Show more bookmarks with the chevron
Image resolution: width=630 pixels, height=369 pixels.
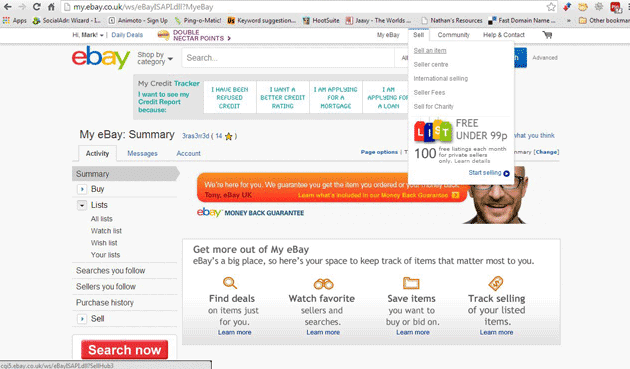coord(569,20)
